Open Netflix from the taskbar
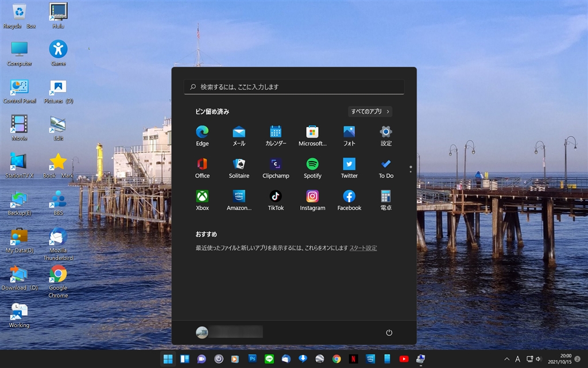This screenshot has height=368, width=588. coord(354,359)
